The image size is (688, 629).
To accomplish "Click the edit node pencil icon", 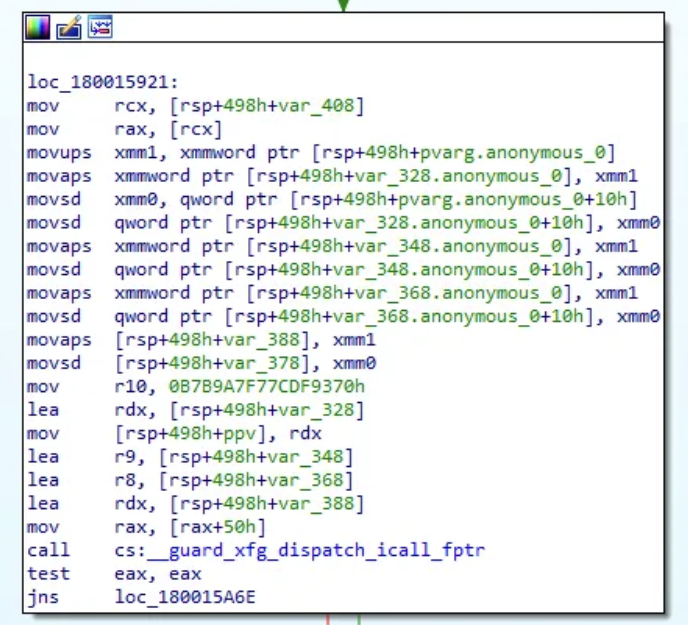I will click(68, 28).
